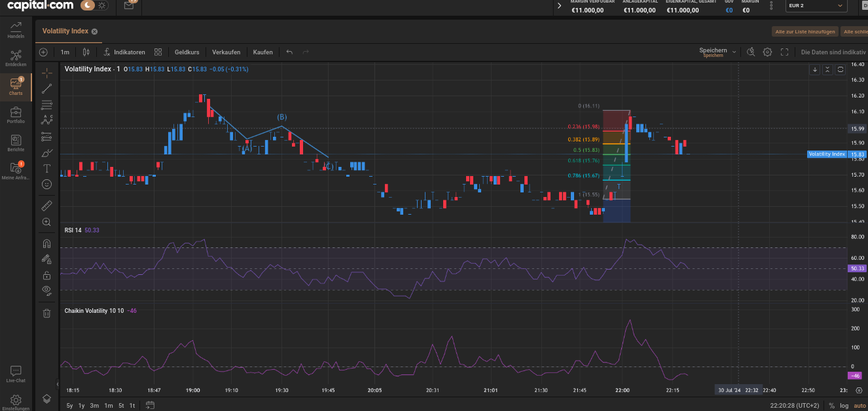Viewport: 868px width, 411px height.
Task: Select the text annotation tool
Action: coord(46,169)
